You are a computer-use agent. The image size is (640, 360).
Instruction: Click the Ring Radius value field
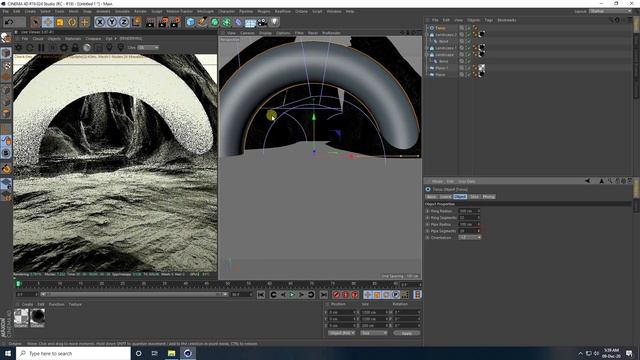pyautogui.click(x=468, y=211)
